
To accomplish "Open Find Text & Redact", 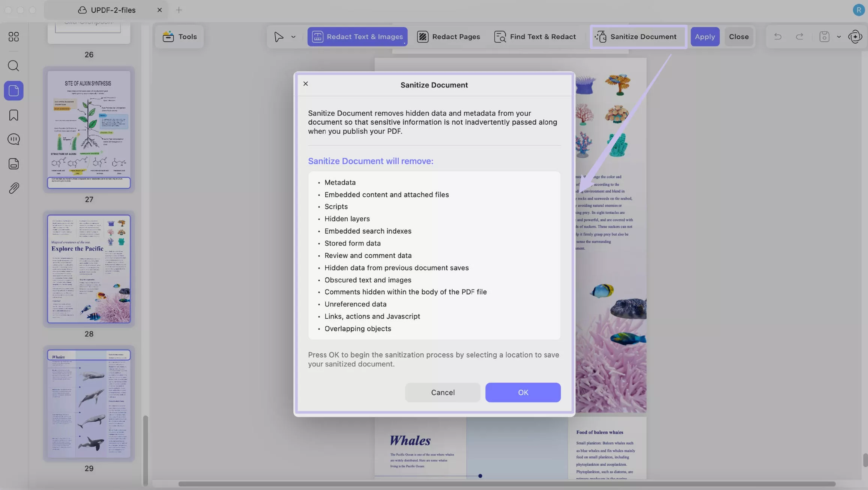I will [x=535, y=36].
